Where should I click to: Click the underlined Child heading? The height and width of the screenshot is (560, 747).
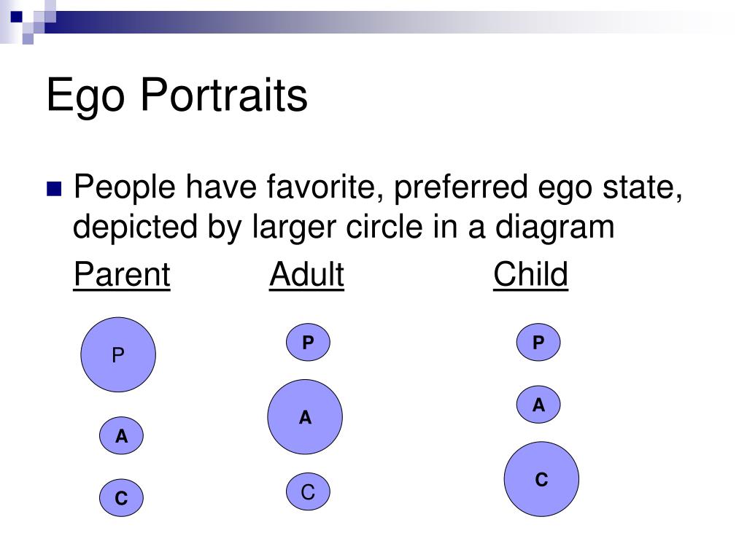click(531, 274)
